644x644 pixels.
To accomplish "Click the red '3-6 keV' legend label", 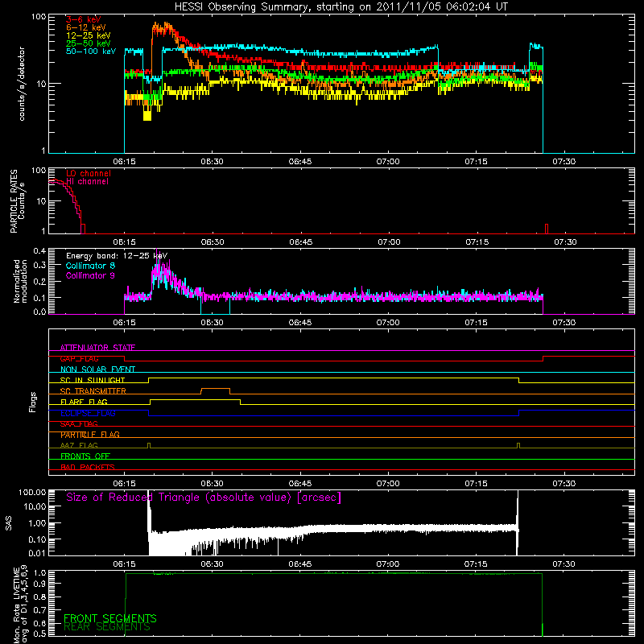I will pos(84,19).
